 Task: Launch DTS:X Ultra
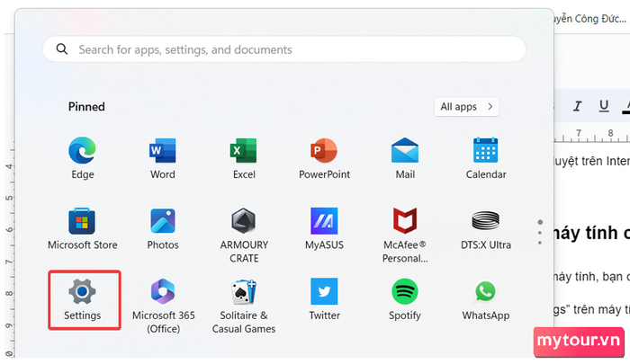pos(486,228)
